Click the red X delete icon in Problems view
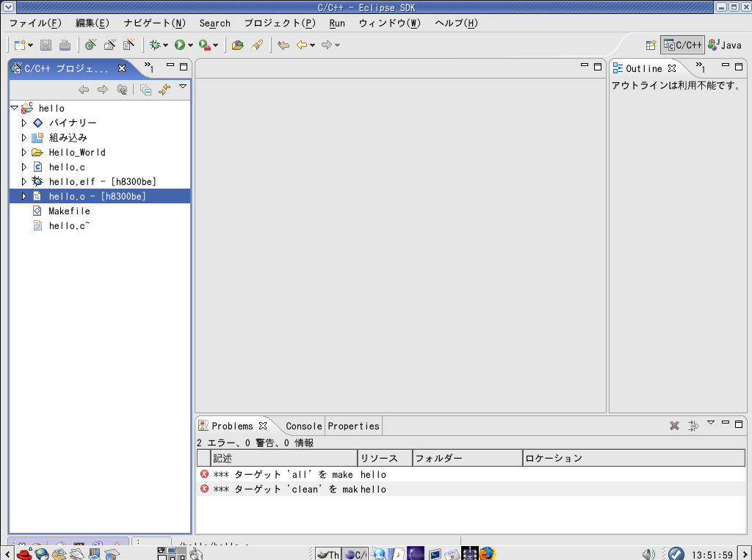Viewport: 752px width, 560px height. [674, 426]
